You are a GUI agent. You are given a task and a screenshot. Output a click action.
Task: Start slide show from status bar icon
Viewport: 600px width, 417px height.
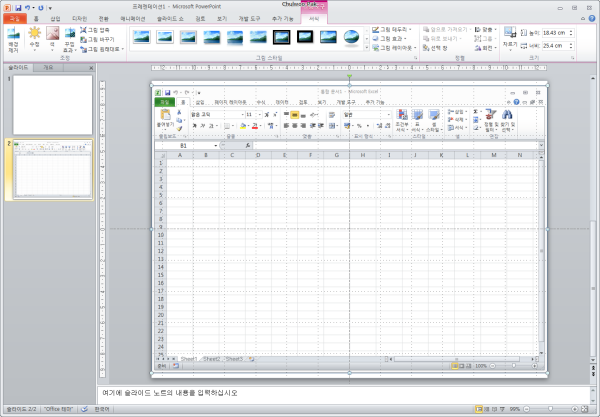coord(502,409)
